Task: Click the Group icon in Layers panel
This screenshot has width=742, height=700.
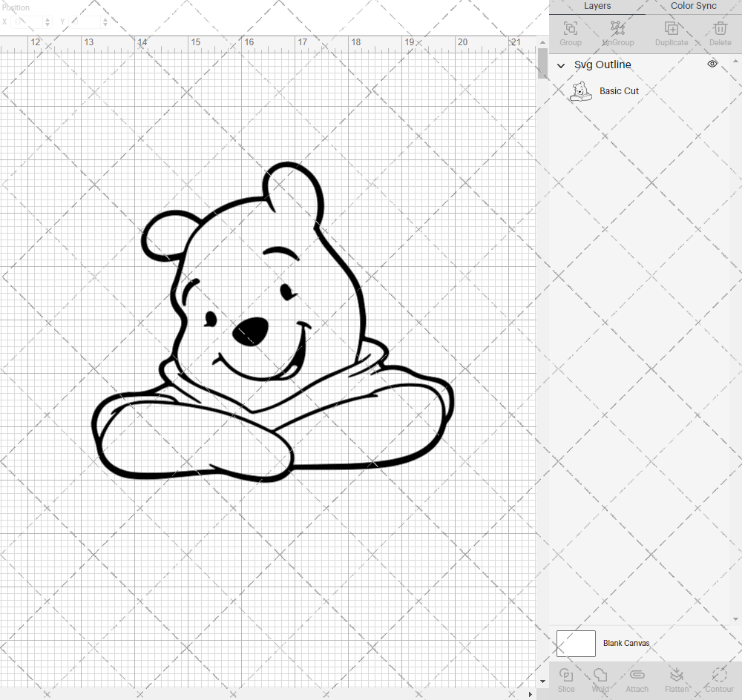Action: pyautogui.click(x=570, y=33)
